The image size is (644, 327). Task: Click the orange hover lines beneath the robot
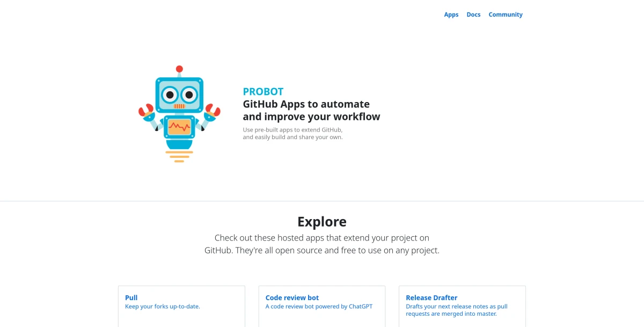pos(179,156)
